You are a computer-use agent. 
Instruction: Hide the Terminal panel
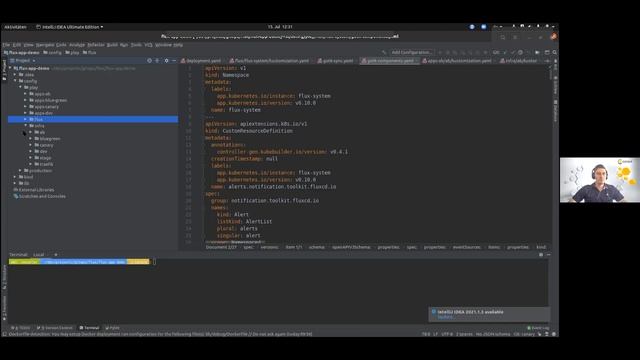pos(549,255)
